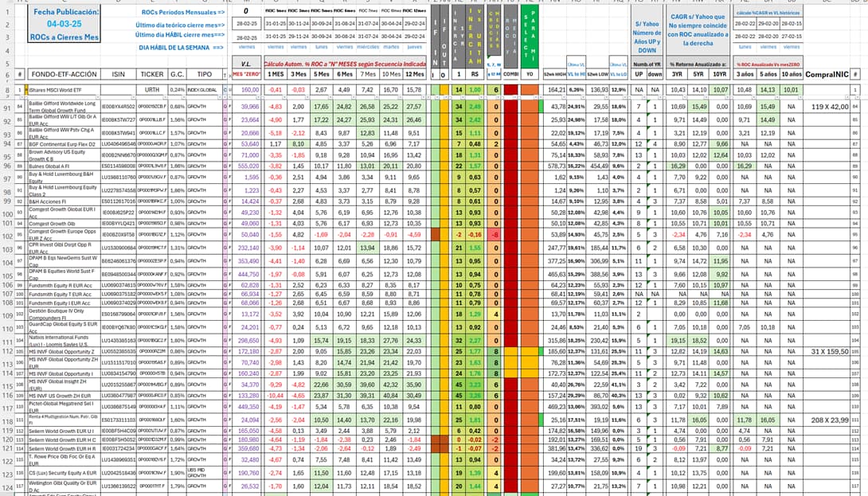This screenshot has width=868, height=496.
Task: Select the 'Fecha Publicación:' title cell
Action: coord(66,12)
